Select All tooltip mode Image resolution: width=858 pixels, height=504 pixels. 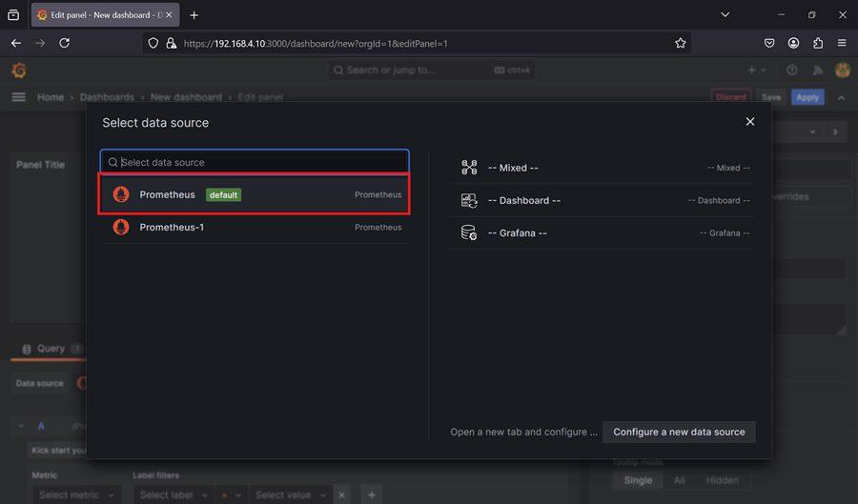coord(679,480)
